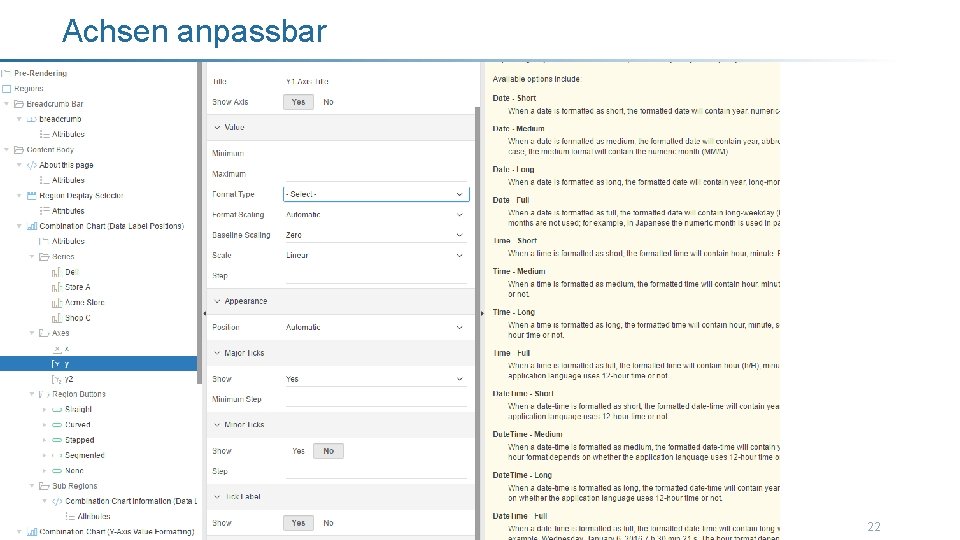Image resolution: width=960 pixels, height=540 pixels.
Task: Click the 'Time - Medium' help heading
Action: click(519, 271)
